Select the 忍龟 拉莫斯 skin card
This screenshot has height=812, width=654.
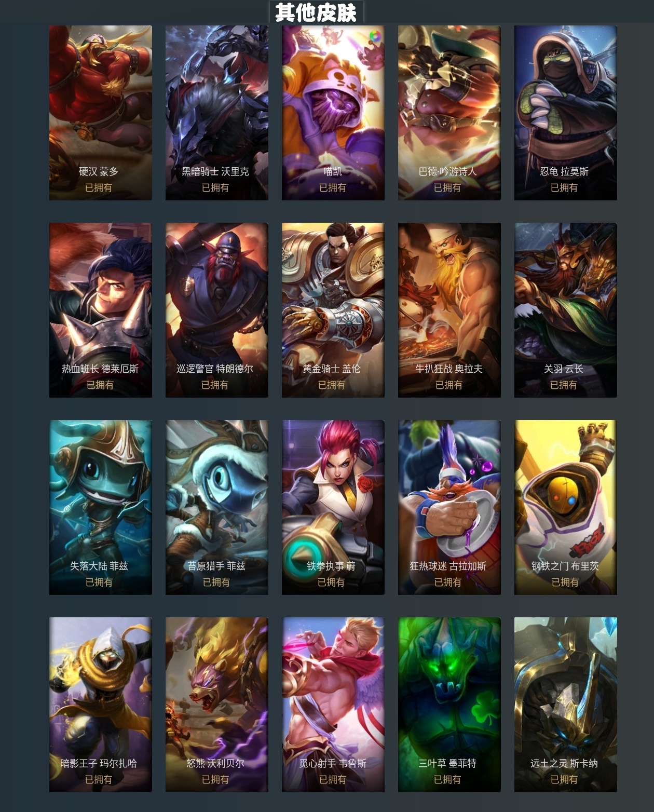(566, 113)
